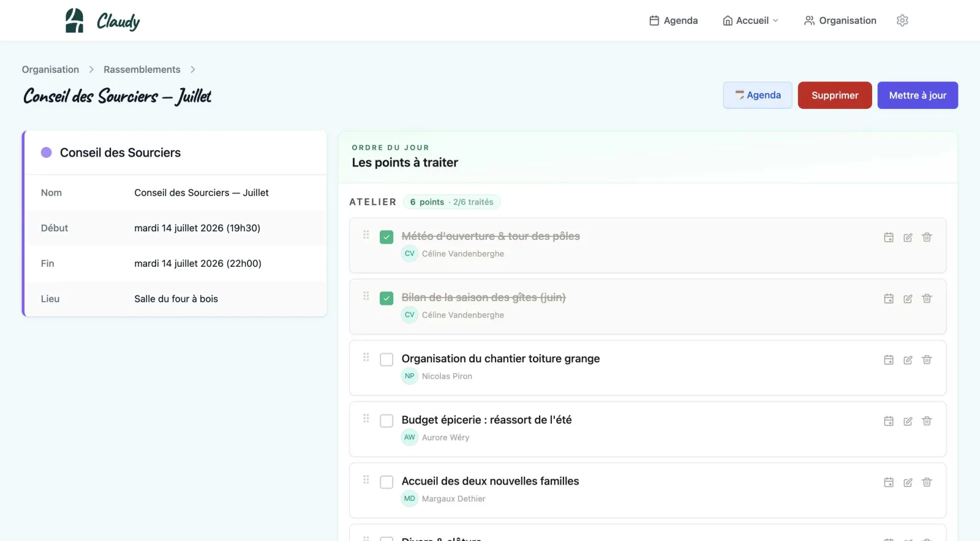Edit the Accueil des deux nouvelles familles point
980x541 pixels.
[908, 482]
